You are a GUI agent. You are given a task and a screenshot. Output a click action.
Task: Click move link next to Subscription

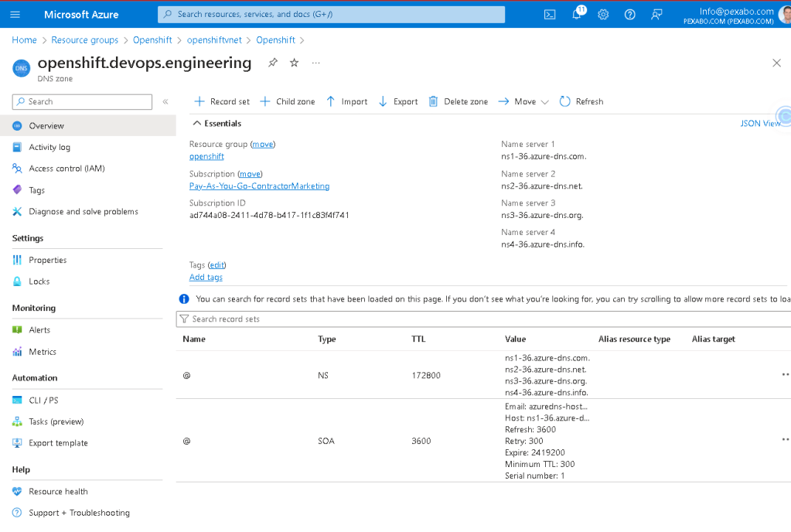251,174
